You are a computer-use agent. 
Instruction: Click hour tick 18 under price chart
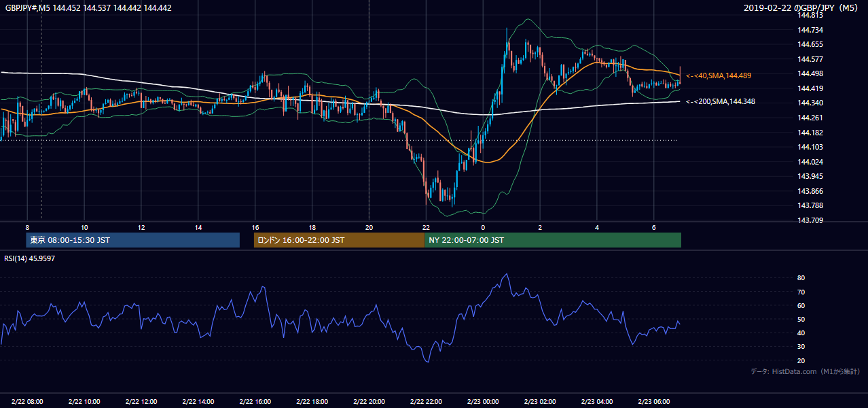(x=312, y=227)
